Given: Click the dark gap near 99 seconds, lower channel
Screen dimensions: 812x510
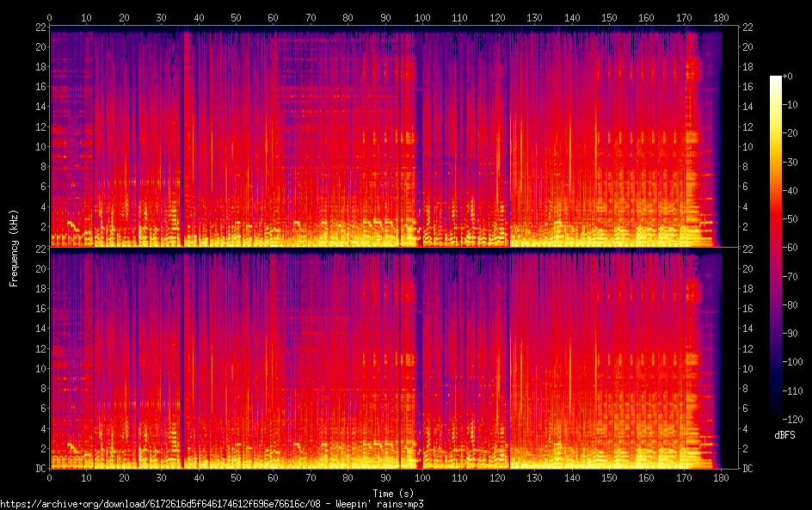Looking at the screenshot, I should pyautogui.click(x=419, y=361).
